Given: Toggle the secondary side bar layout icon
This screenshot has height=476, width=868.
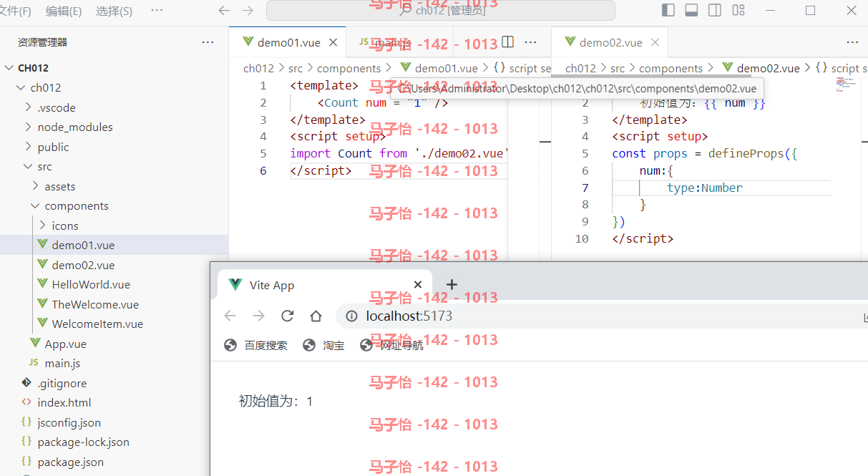Looking at the screenshot, I should point(714,10).
